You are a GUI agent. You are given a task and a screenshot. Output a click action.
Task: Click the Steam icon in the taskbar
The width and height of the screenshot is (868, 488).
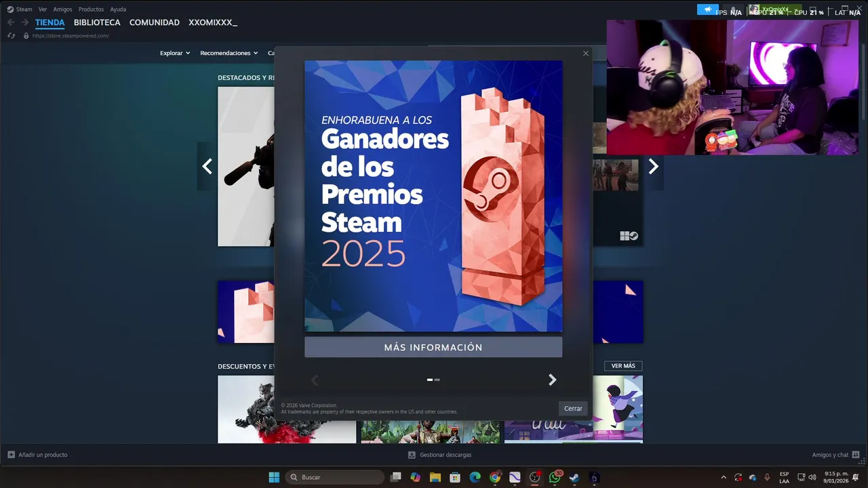coord(574,477)
